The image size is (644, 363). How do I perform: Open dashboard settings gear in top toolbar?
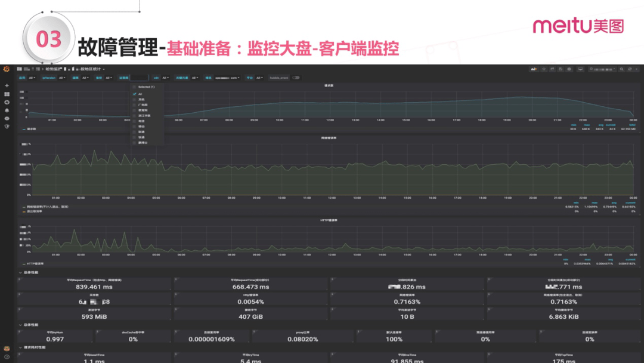click(569, 69)
